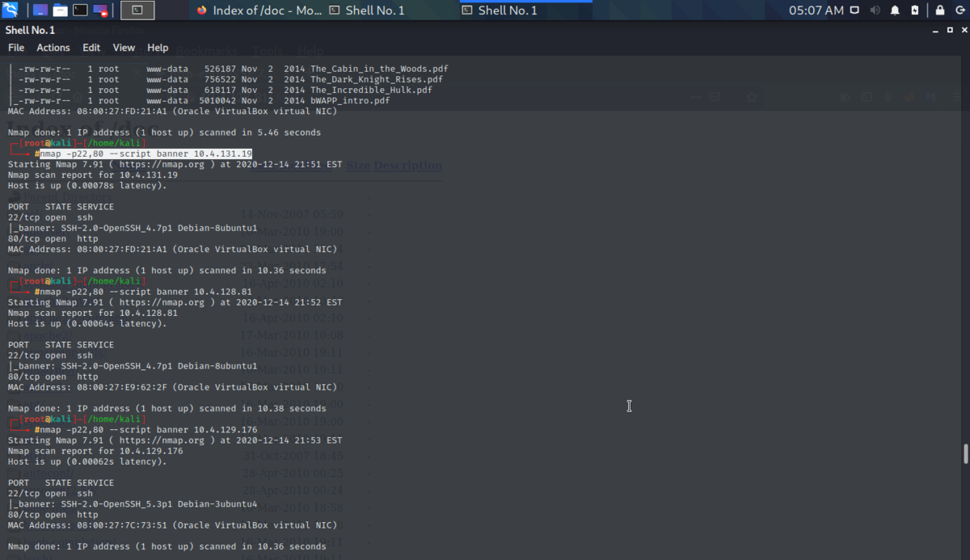Open the Kali applications menu

tap(10, 10)
